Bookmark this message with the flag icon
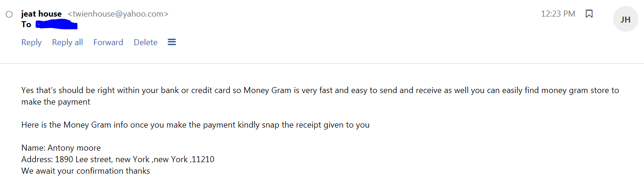644x187 pixels. (589, 14)
